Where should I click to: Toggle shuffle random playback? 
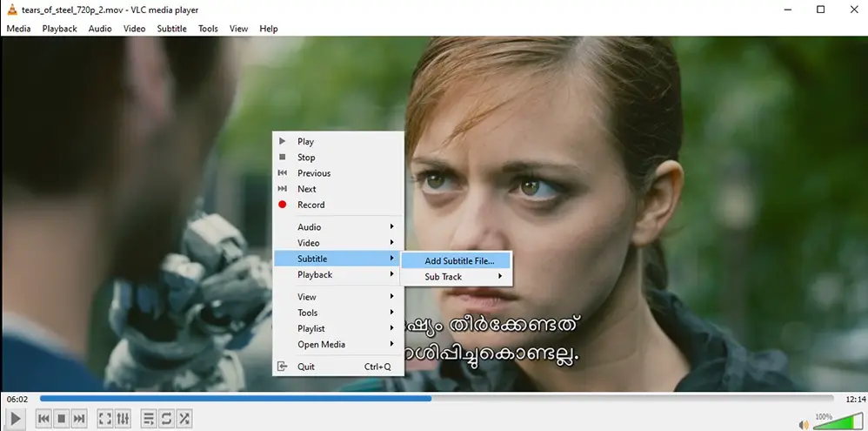[184, 419]
